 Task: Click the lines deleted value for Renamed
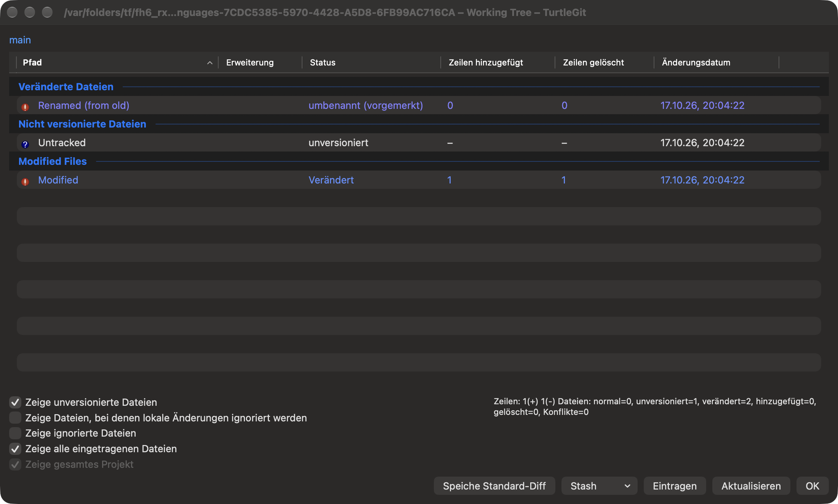click(x=565, y=105)
